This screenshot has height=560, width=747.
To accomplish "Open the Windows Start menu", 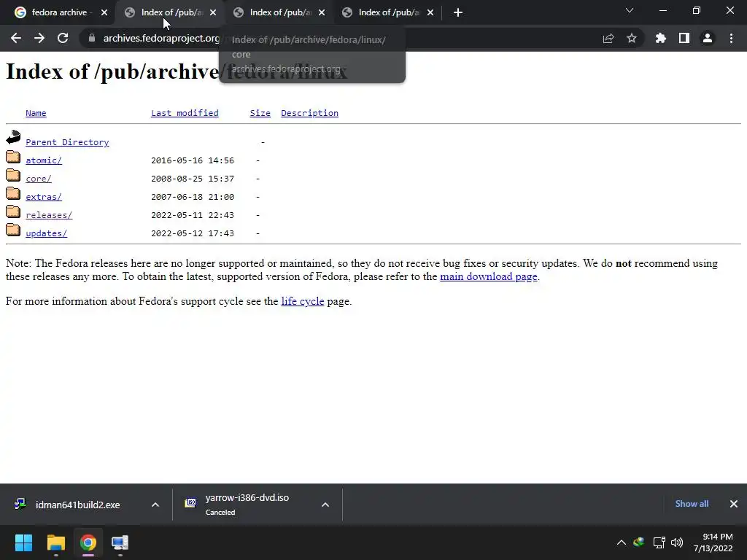I will click(23, 542).
